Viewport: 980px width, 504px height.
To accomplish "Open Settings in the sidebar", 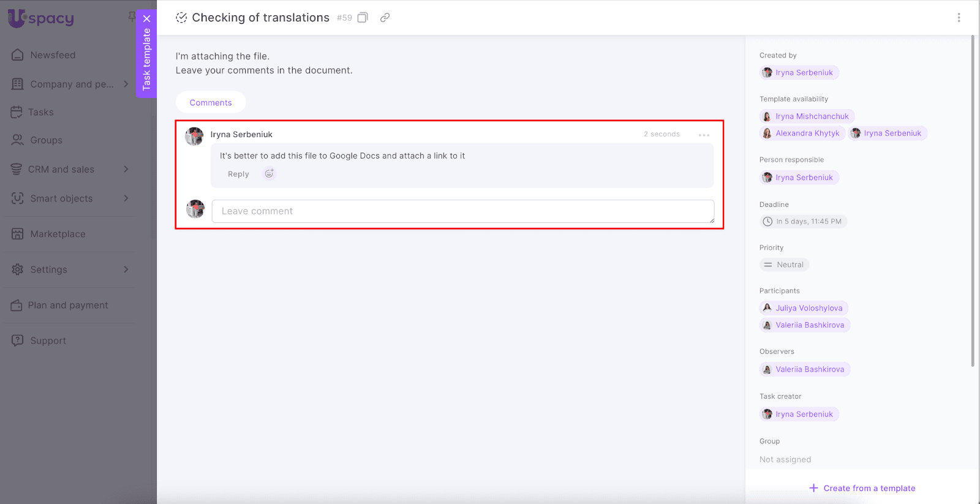I will [48, 269].
